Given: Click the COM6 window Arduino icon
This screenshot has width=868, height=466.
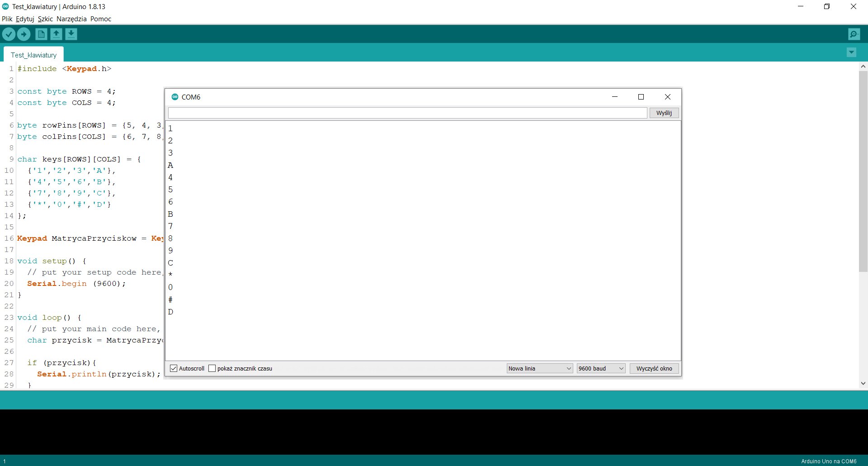Looking at the screenshot, I should [x=175, y=96].
